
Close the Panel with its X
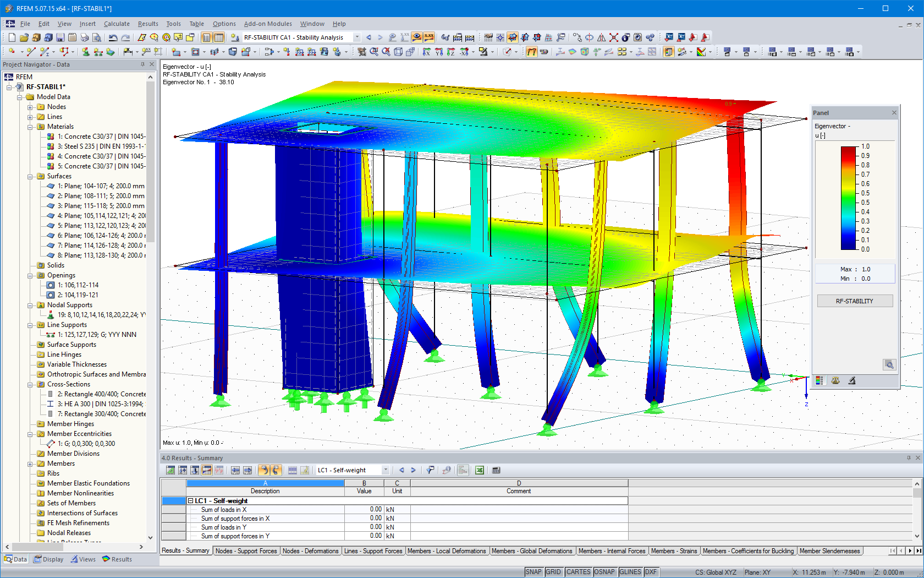point(894,113)
